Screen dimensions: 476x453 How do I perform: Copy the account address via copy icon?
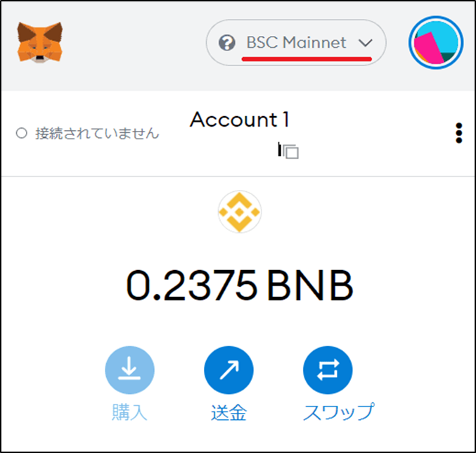click(289, 151)
